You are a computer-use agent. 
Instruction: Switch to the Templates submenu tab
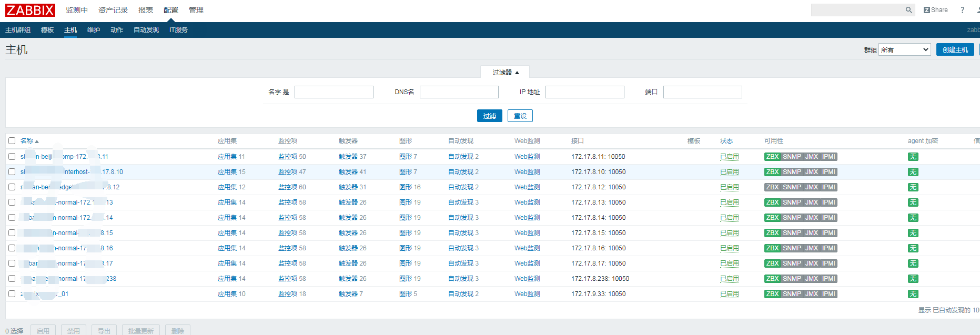click(x=47, y=30)
